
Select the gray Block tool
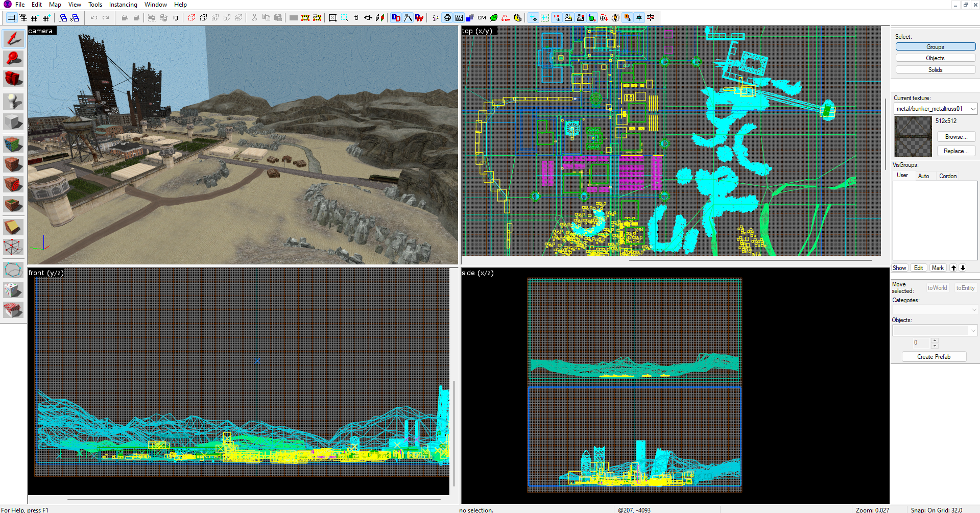tap(13, 121)
